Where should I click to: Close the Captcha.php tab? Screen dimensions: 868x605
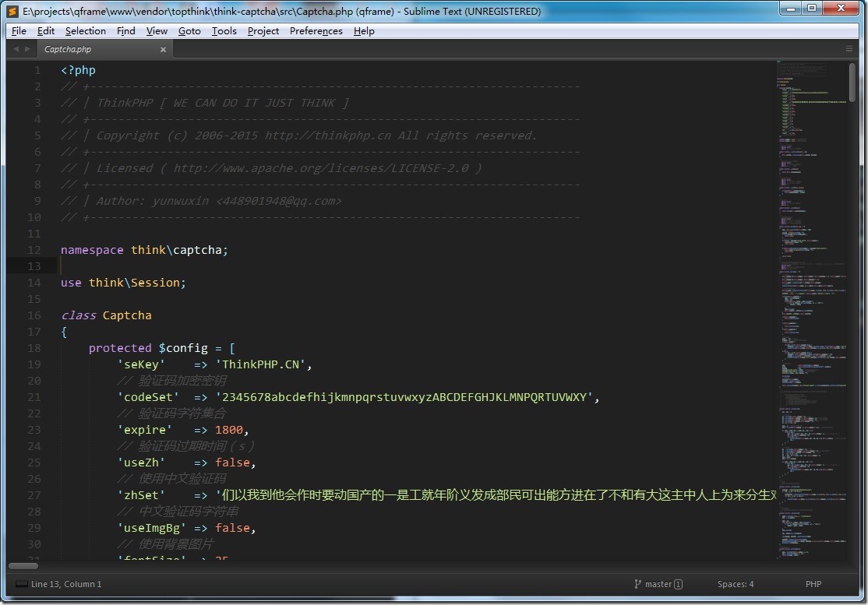coord(163,49)
